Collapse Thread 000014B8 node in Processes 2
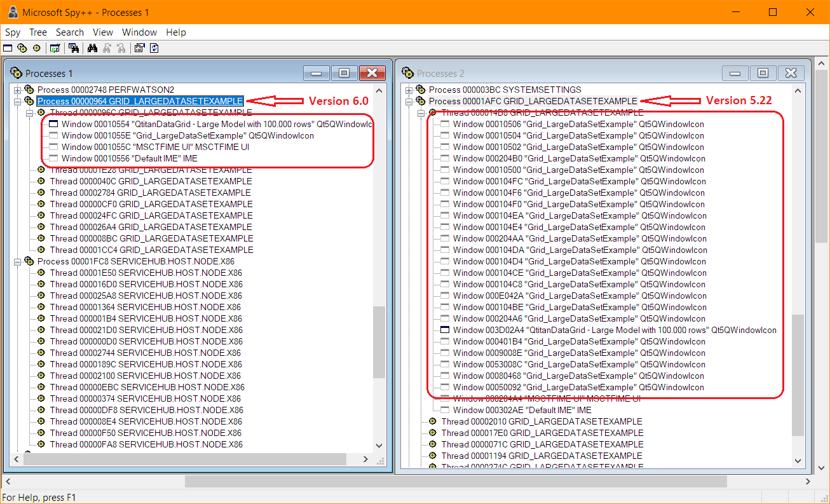Screen dimensions: 830x504 click(x=421, y=112)
